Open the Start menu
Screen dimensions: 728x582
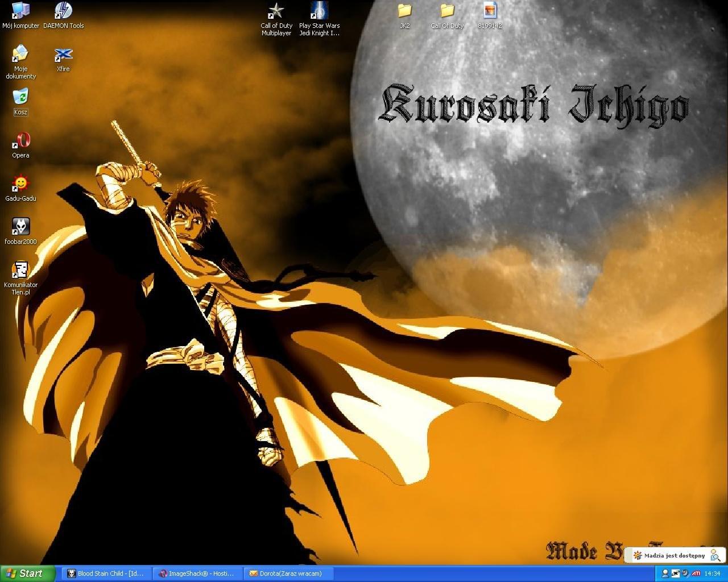tap(27, 573)
